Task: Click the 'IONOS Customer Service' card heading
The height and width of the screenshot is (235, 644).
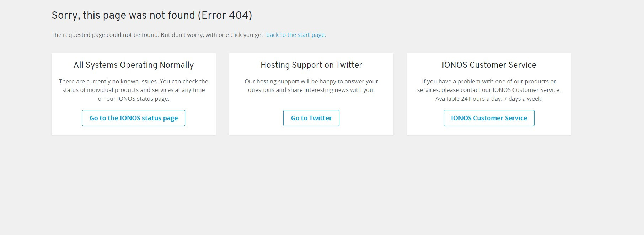Action: pos(489,65)
